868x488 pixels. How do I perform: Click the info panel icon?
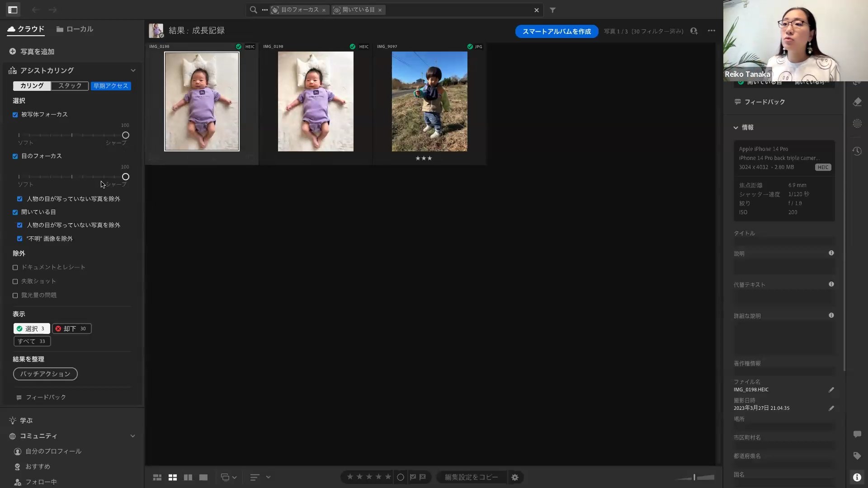[857, 477]
